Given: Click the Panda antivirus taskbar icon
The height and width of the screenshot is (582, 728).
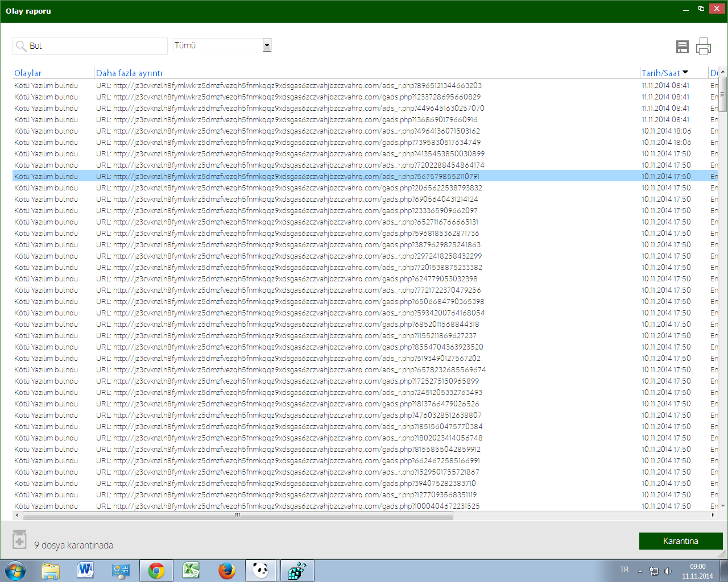Looking at the screenshot, I should click(x=261, y=571).
